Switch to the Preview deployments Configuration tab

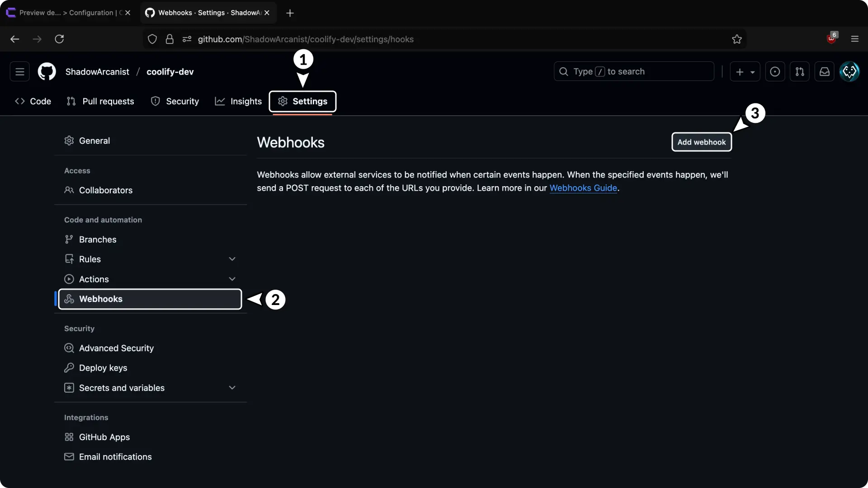click(66, 13)
